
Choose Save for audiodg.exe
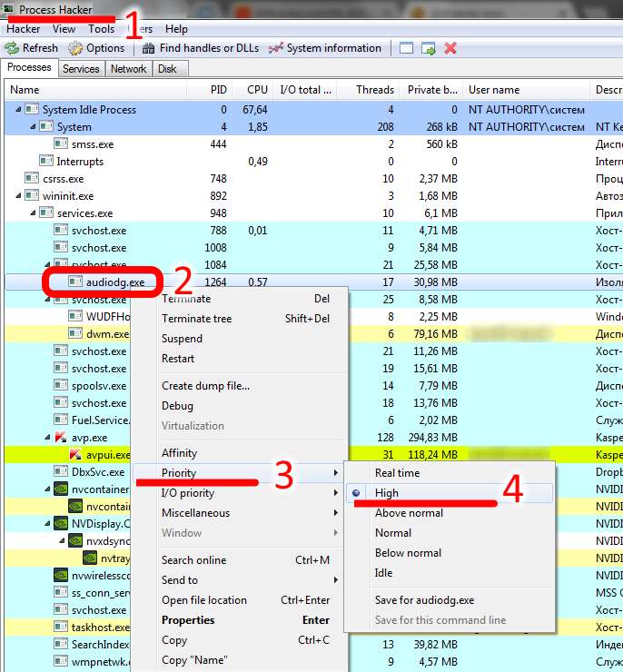click(449, 600)
